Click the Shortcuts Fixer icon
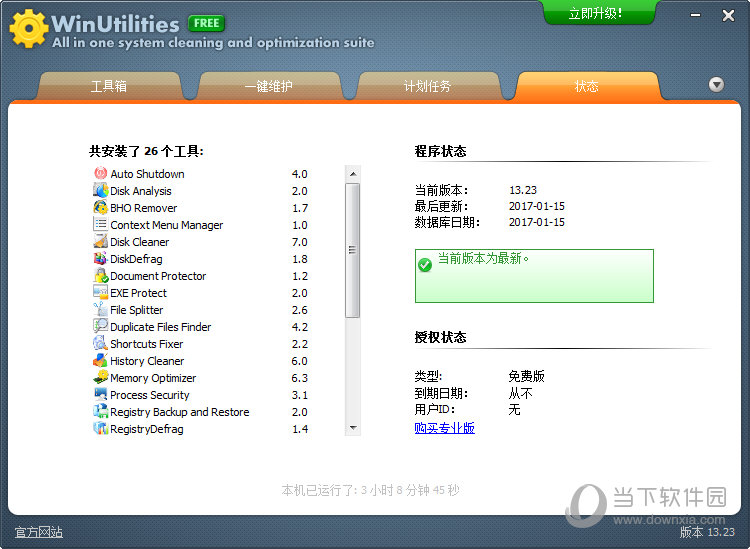 click(x=100, y=343)
